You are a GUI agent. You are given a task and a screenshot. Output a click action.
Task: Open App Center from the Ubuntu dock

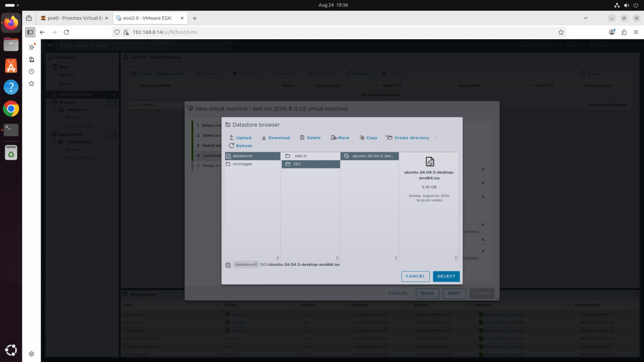pos(11,66)
